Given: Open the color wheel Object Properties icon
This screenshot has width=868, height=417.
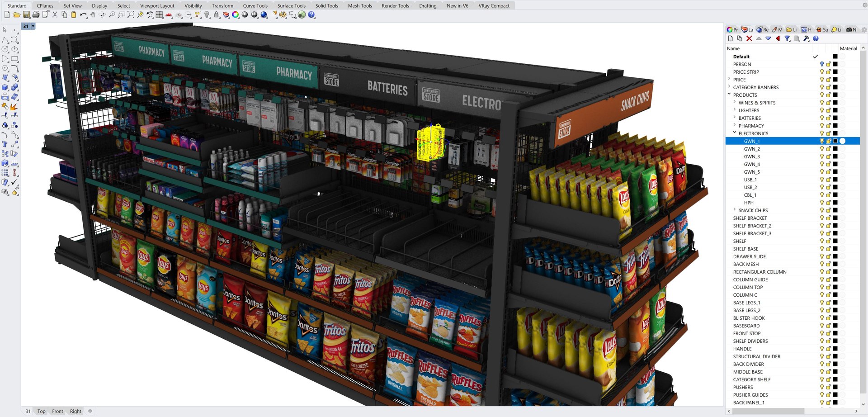Looking at the screenshot, I should coord(236,15).
